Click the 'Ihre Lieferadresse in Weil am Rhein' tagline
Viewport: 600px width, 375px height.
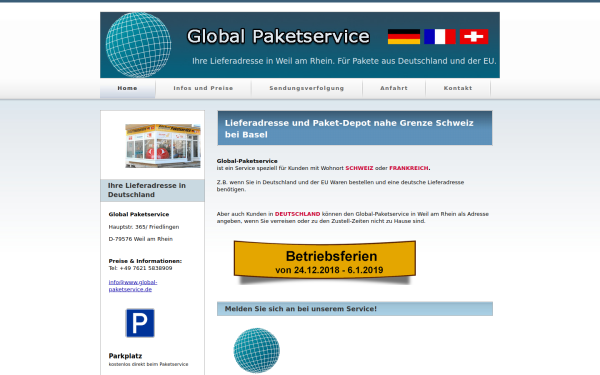(x=344, y=61)
